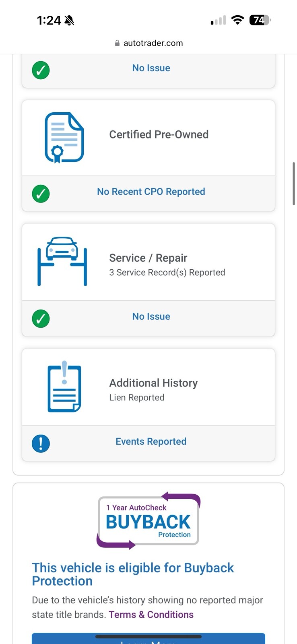Open Terms & Conditions link
Screen dimensions: 297x644
[x=151, y=615]
